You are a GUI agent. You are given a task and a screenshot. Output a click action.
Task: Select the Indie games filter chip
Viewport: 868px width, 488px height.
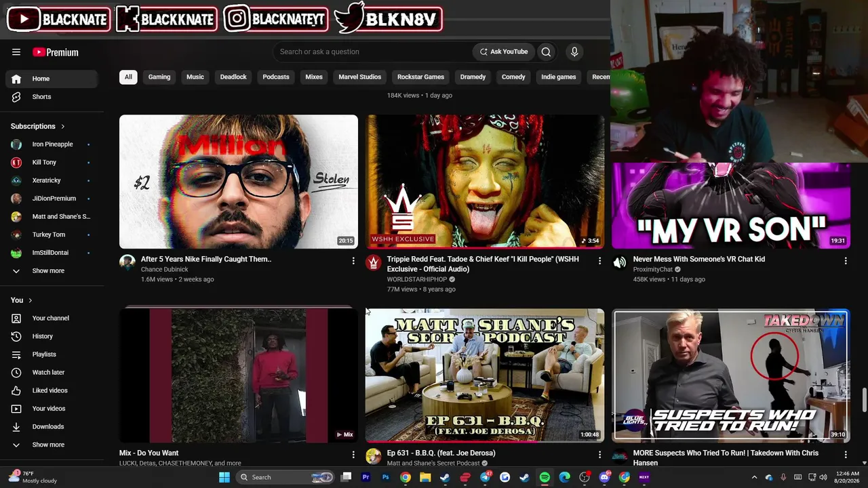click(x=559, y=77)
